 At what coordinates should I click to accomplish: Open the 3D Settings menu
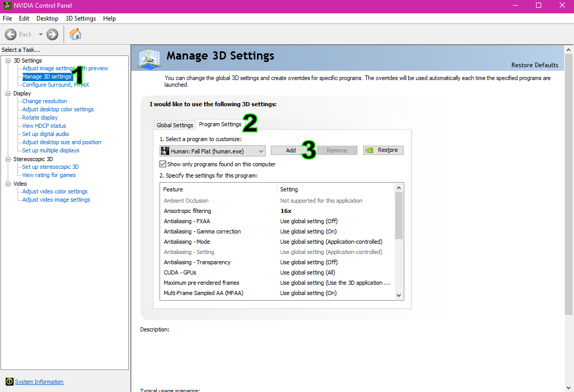tap(81, 18)
